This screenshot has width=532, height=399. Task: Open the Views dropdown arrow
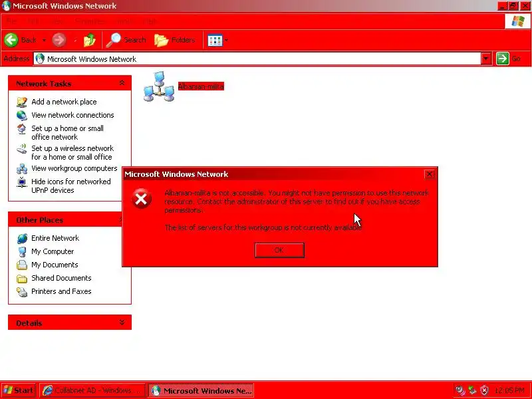click(226, 41)
